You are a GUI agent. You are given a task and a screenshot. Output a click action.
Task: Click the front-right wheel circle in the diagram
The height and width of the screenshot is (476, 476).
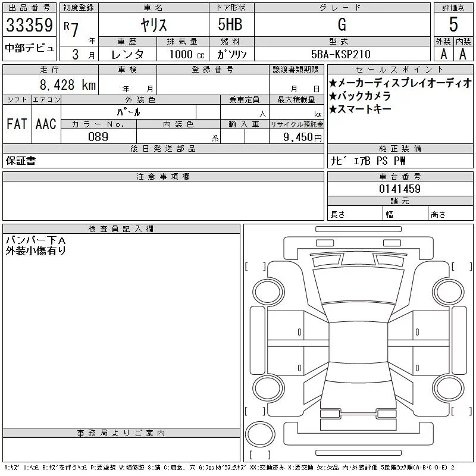point(449,292)
